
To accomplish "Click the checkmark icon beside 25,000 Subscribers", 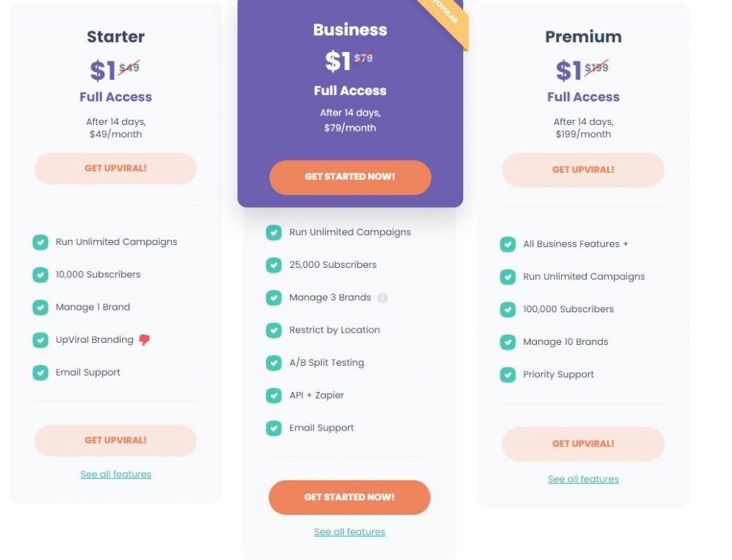I will click(x=274, y=265).
